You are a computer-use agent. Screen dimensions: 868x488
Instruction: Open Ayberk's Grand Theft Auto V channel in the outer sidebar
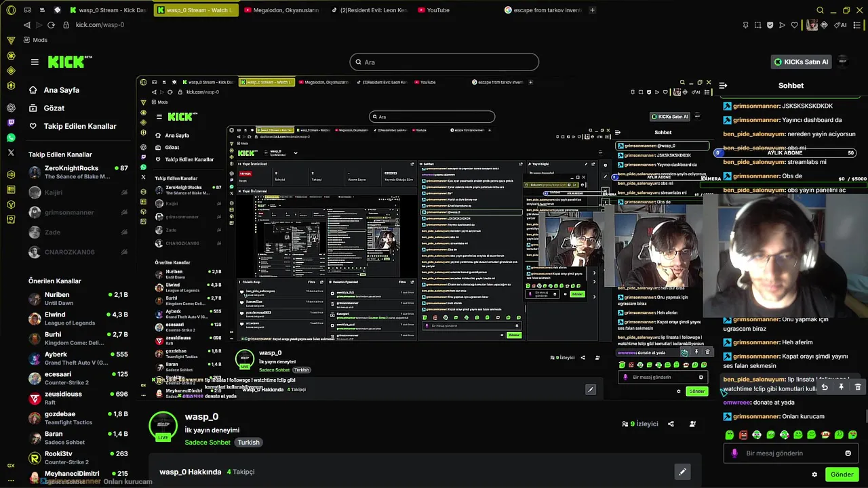(78, 359)
